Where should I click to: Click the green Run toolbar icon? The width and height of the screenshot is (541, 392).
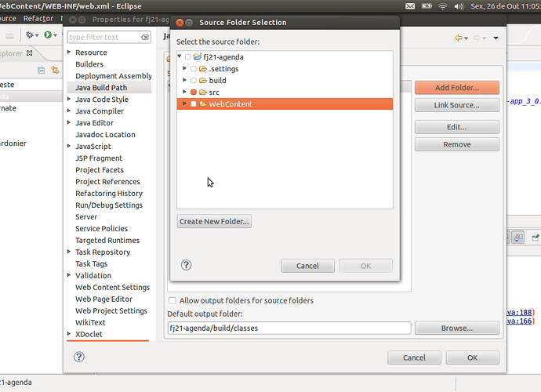(x=48, y=34)
